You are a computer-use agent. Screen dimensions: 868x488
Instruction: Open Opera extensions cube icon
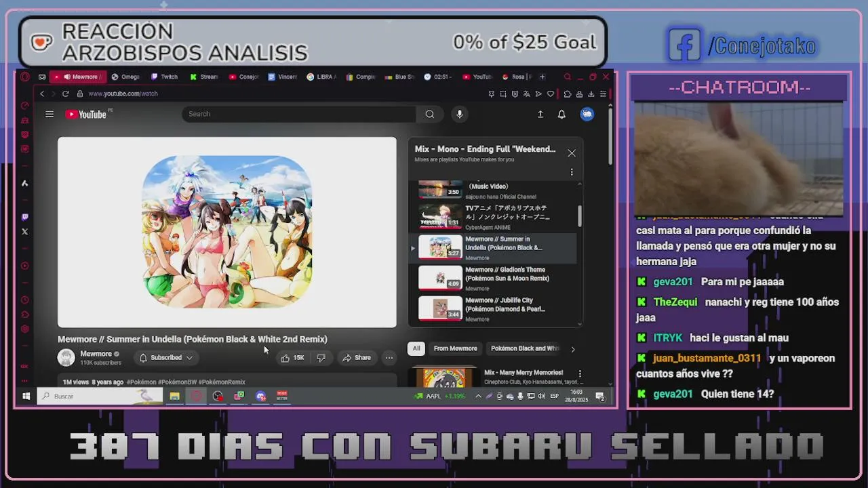tap(568, 94)
